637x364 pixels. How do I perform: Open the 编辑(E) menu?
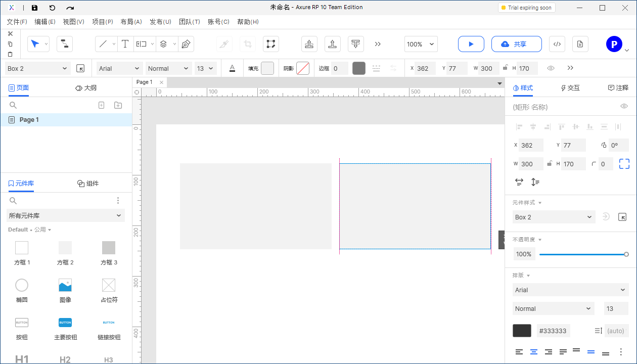click(45, 22)
